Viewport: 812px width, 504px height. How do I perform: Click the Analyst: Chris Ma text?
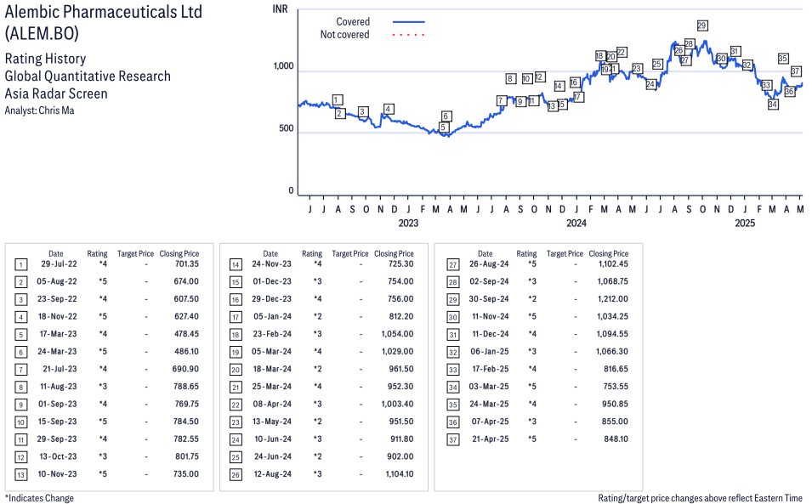point(39,110)
